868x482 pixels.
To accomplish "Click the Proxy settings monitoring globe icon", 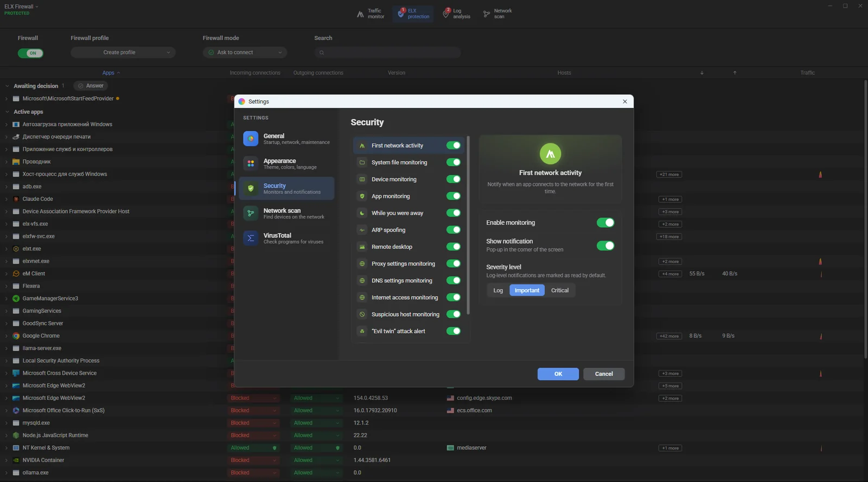I will point(362,264).
